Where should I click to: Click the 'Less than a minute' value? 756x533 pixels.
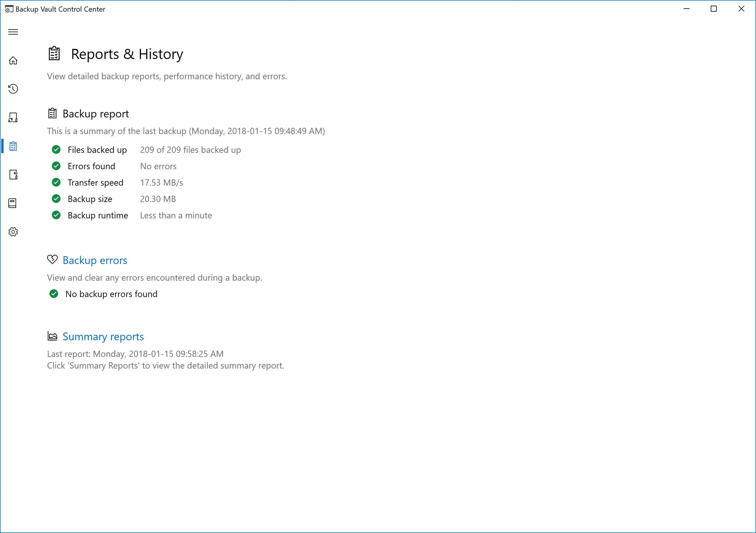pyautogui.click(x=176, y=215)
